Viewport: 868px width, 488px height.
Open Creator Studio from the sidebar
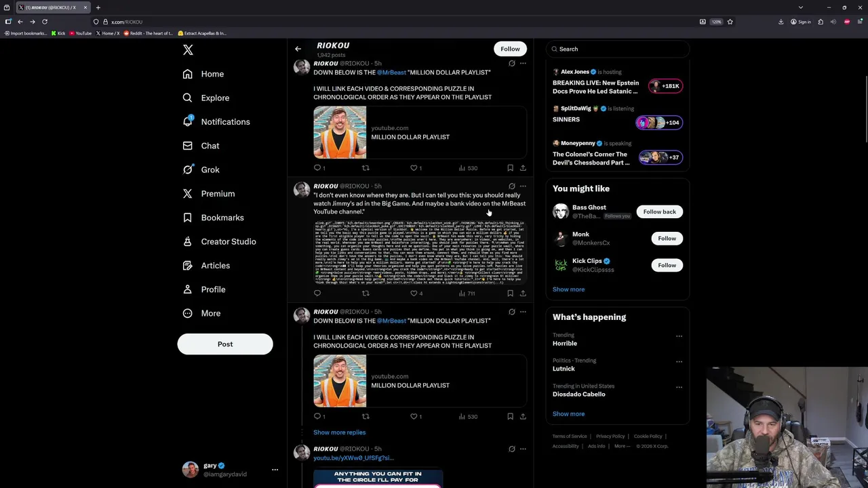(220, 241)
